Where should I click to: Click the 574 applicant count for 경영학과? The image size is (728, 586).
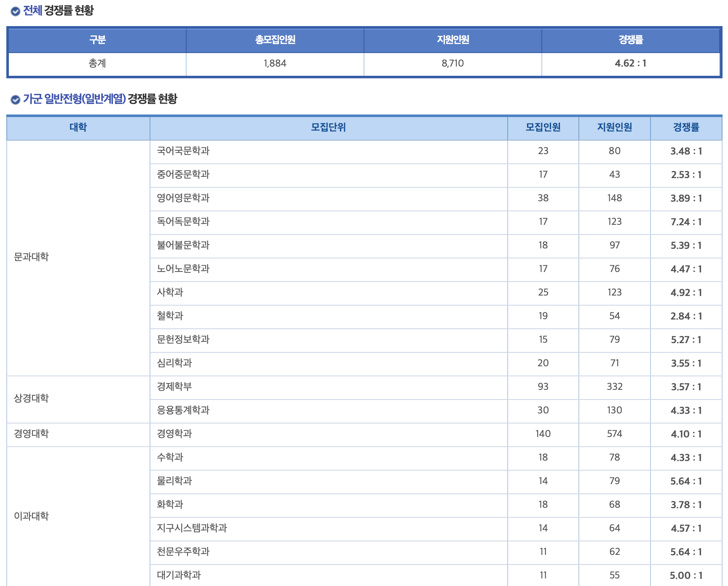(x=614, y=434)
